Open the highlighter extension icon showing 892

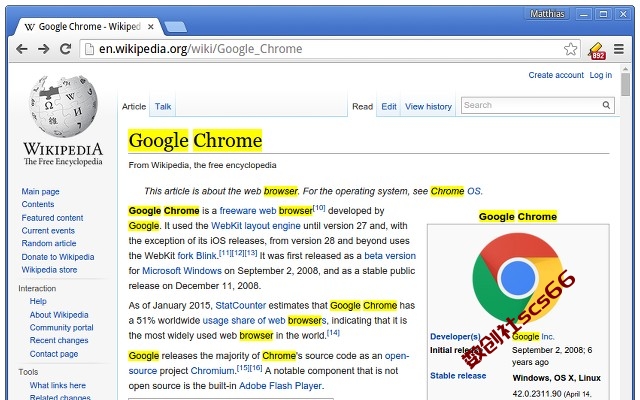tap(596, 51)
